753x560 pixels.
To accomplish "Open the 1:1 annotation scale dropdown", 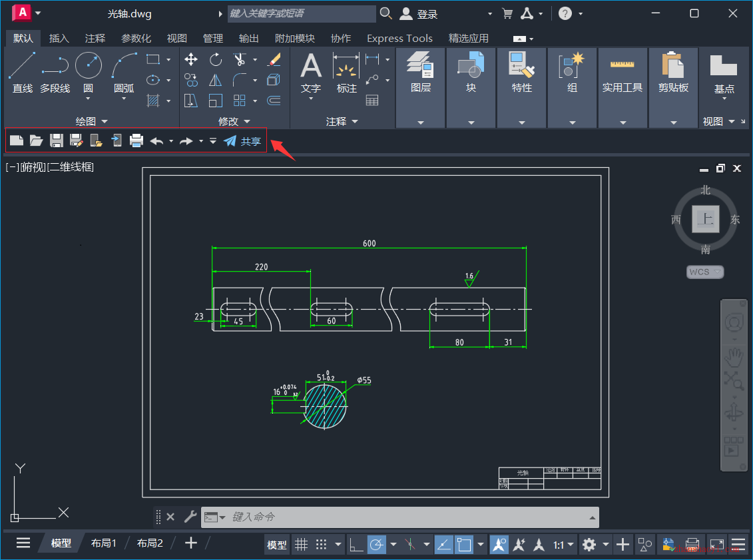I will coord(564,545).
